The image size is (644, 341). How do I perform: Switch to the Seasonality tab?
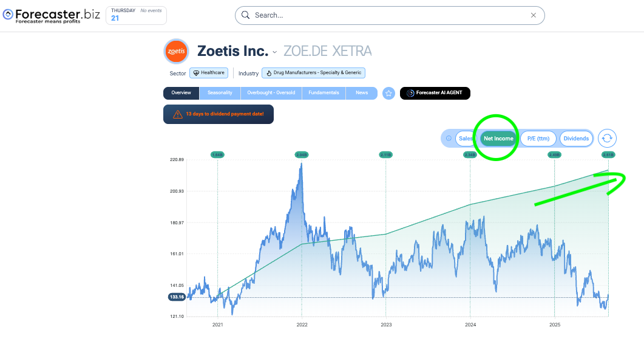point(220,93)
